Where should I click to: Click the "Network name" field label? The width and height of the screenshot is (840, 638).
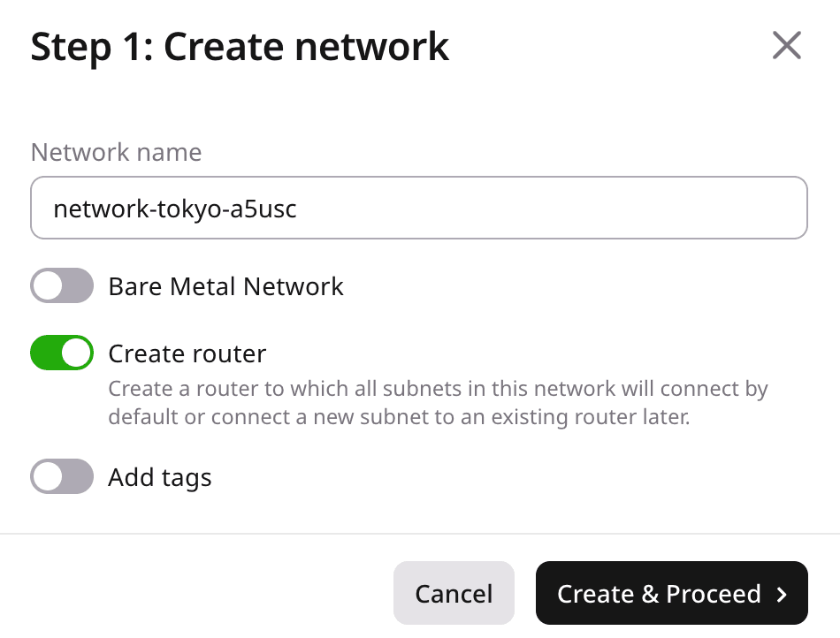[116, 152]
